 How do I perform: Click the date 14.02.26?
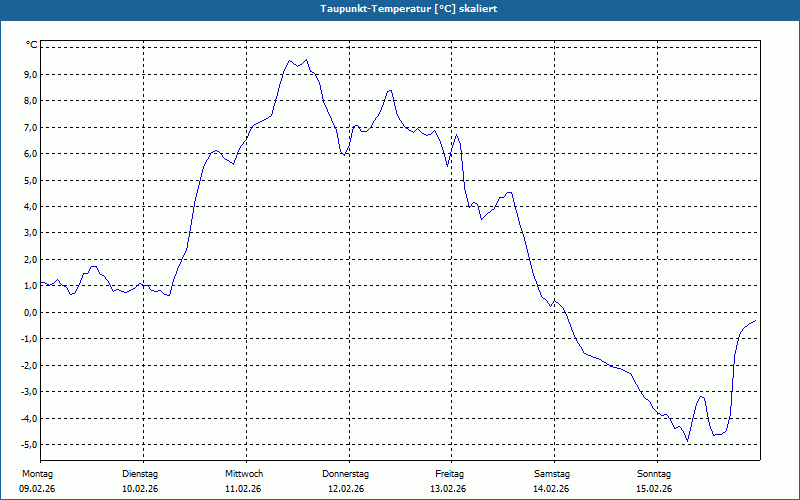[x=551, y=489]
